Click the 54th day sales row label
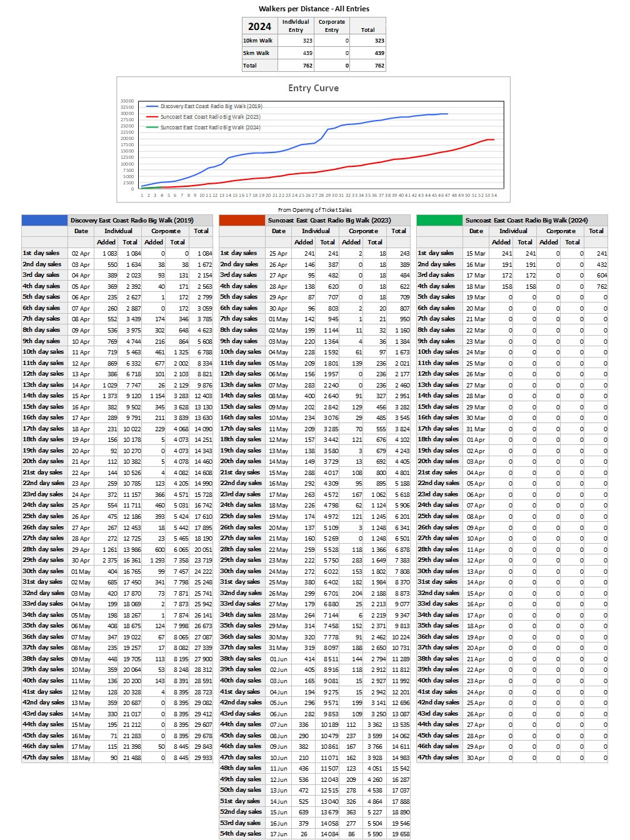Viewport: 630px width, 840px height. click(x=241, y=834)
